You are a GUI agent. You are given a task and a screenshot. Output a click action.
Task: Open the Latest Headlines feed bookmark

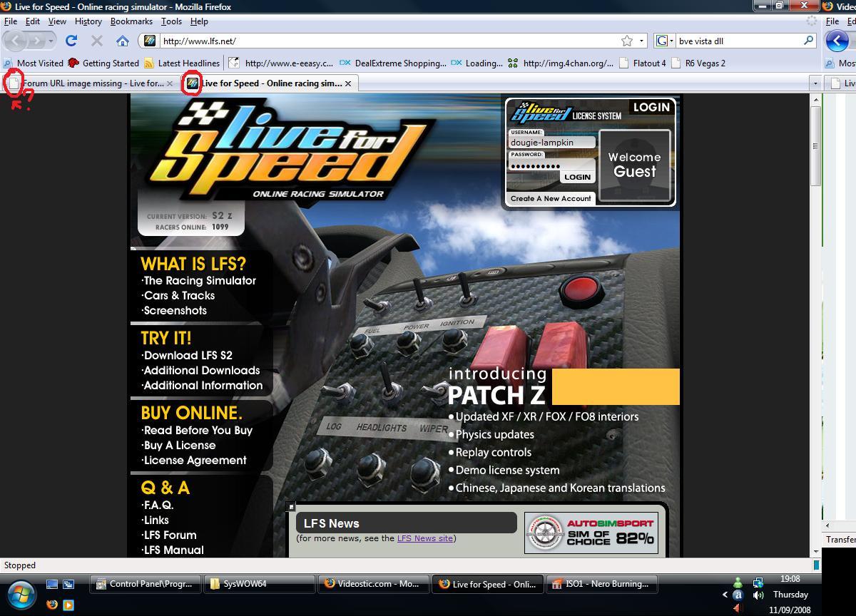[183, 63]
